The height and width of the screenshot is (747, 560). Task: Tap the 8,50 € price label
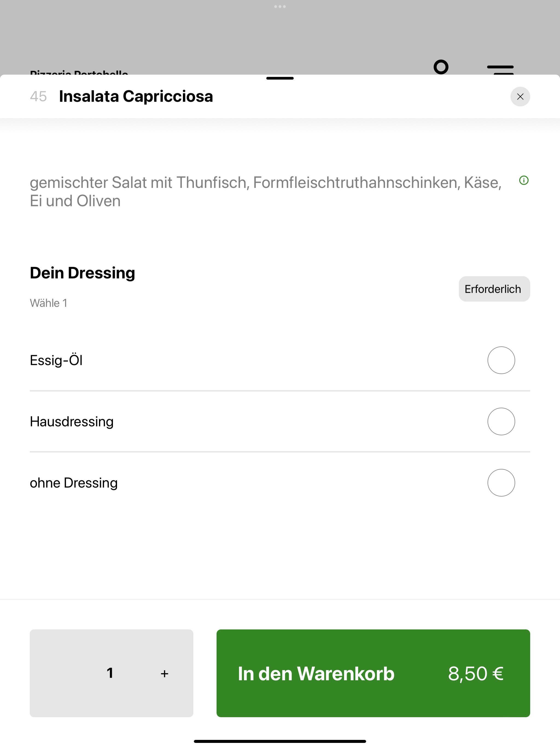(x=476, y=673)
